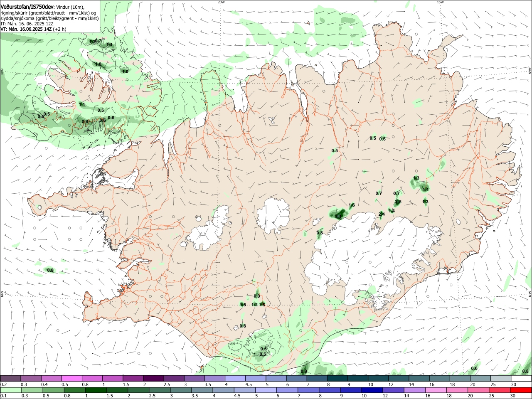Pick upper bar swatch between 14 and 16
This screenshot has height=399, width=532.
[419, 378]
